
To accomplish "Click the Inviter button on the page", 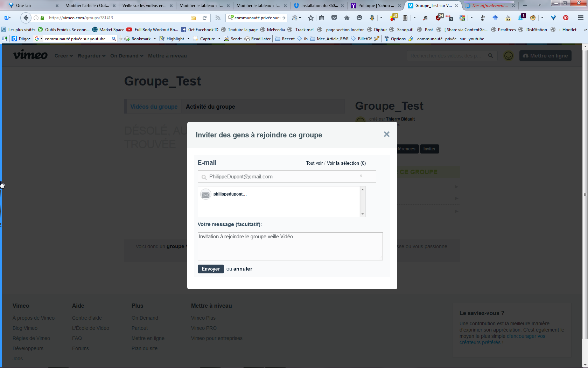I will 429,149.
